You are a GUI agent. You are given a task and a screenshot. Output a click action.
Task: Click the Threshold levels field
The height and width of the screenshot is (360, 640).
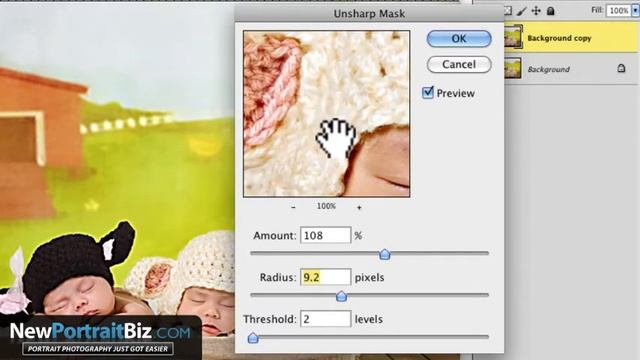click(x=325, y=319)
